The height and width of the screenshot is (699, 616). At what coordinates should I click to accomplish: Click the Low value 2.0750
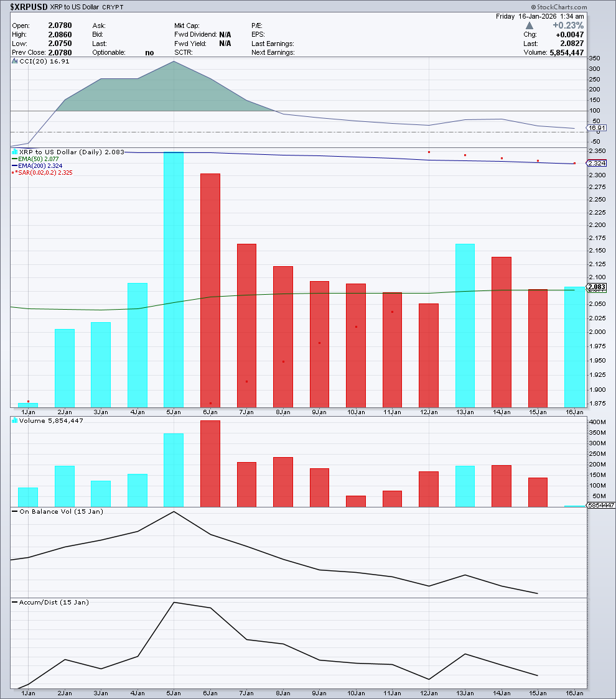(60, 44)
